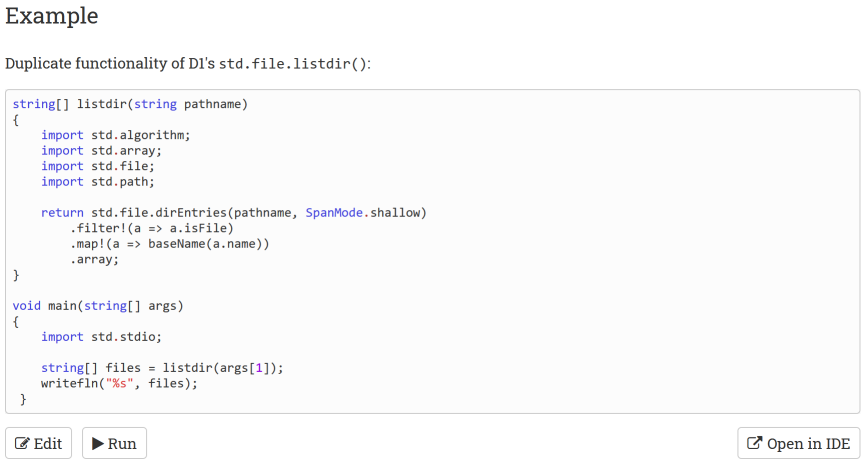Click the inline std.file.listdir() code text
Screen dimensions: 866x464
click(294, 63)
